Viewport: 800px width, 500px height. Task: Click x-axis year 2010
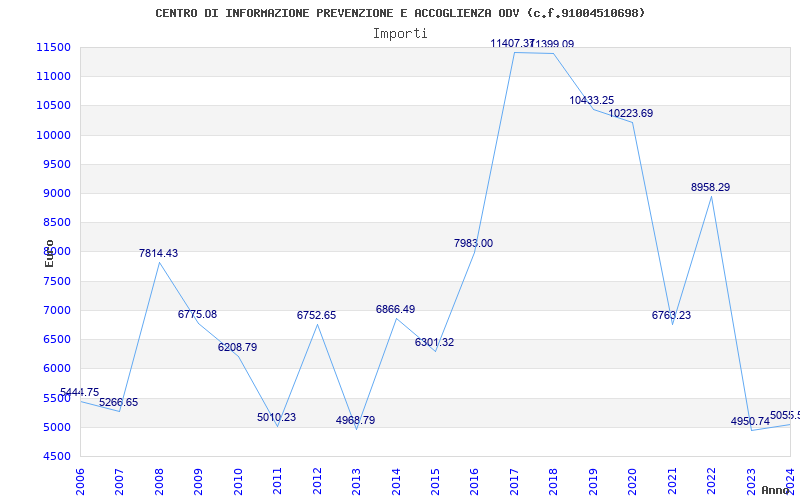(x=238, y=482)
